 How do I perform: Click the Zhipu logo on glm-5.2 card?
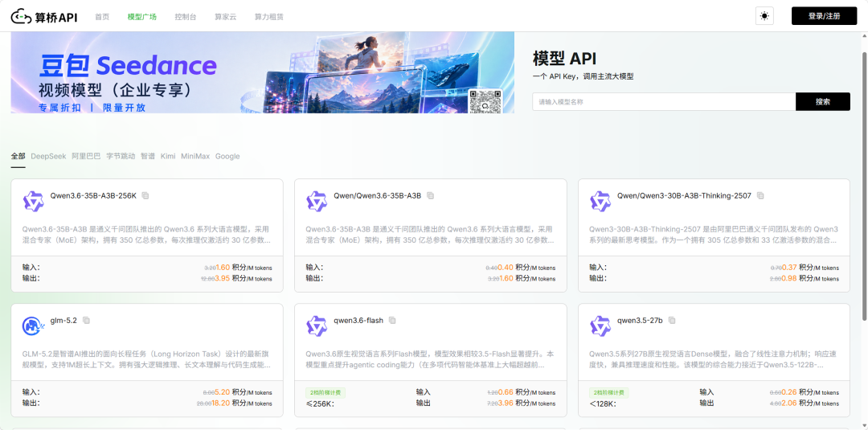tap(33, 326)
